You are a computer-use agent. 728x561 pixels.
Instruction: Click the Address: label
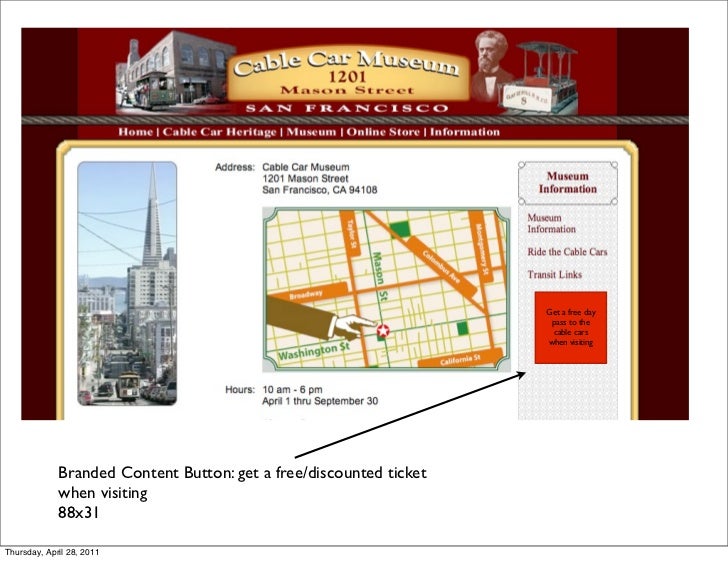(235, 167)
